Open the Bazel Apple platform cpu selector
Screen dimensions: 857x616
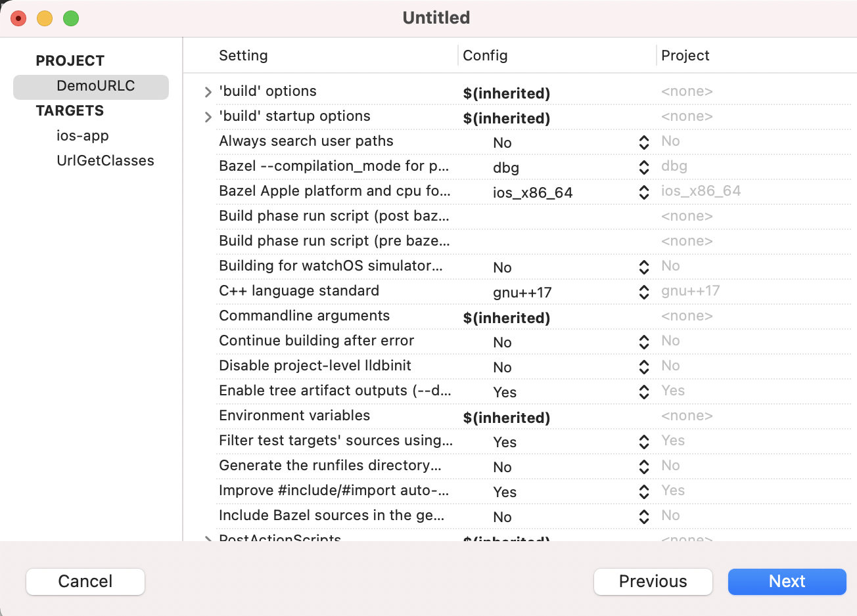point(643,192)
